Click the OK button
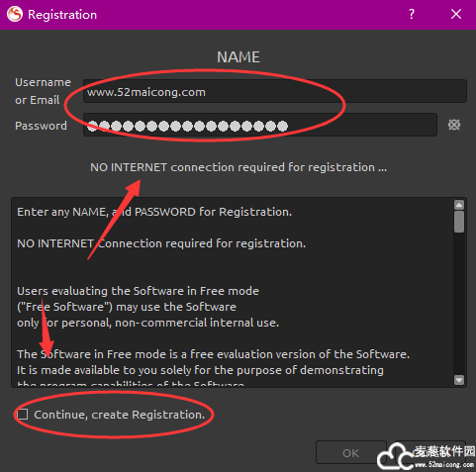Viewport: 476px width, 472px height. tap(351, 452)
